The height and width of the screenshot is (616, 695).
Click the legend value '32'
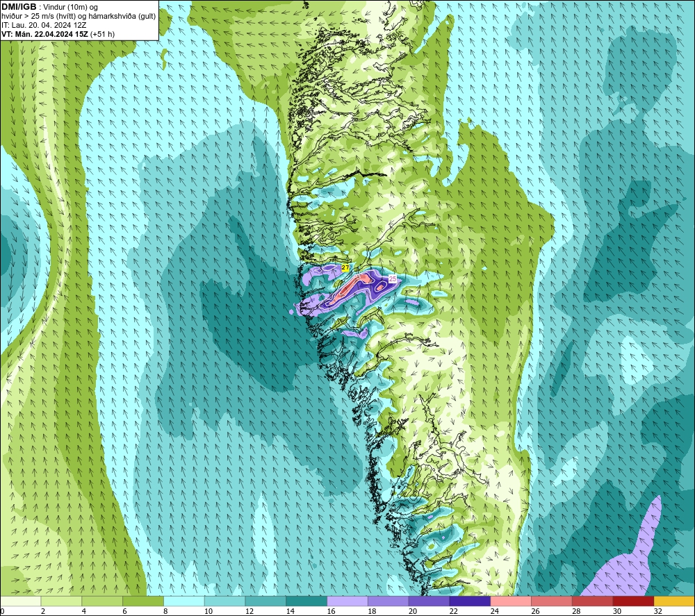[x=658, y=612]
